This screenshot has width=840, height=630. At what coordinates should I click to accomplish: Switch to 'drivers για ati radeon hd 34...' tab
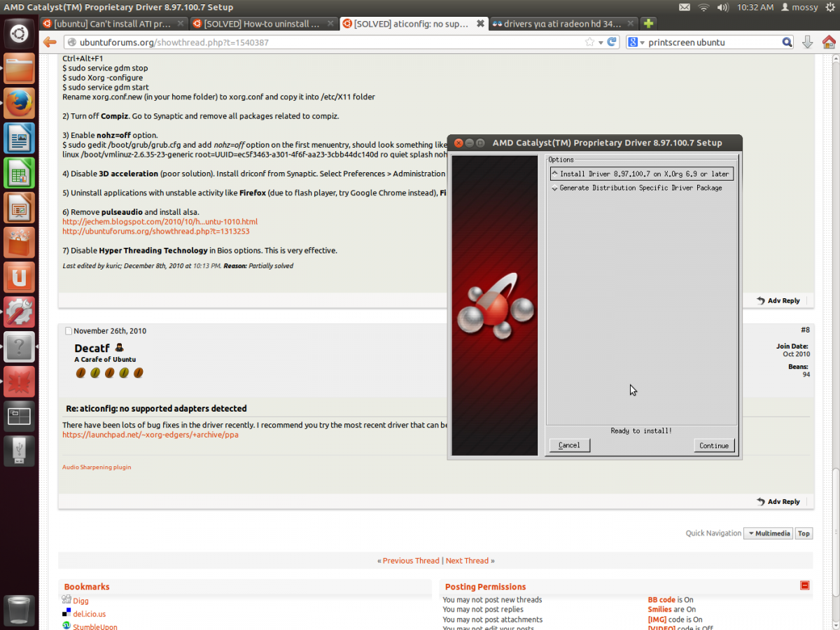(x=563, y=24)
